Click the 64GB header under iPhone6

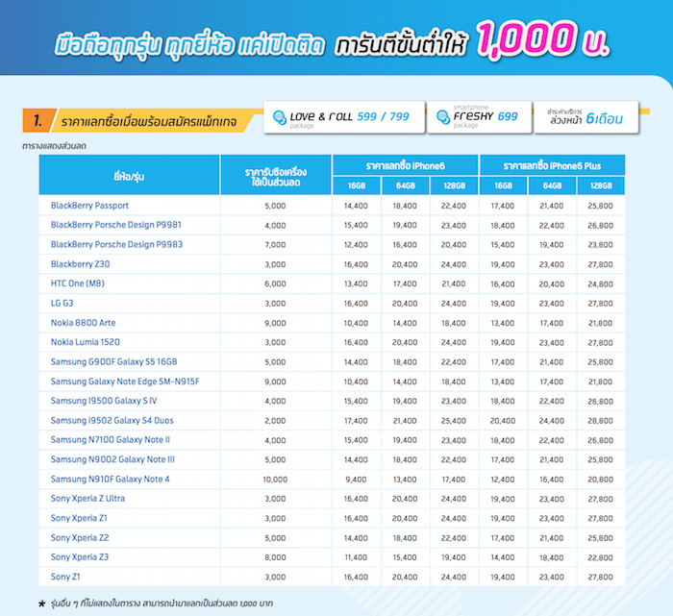(x=405, y=185)
